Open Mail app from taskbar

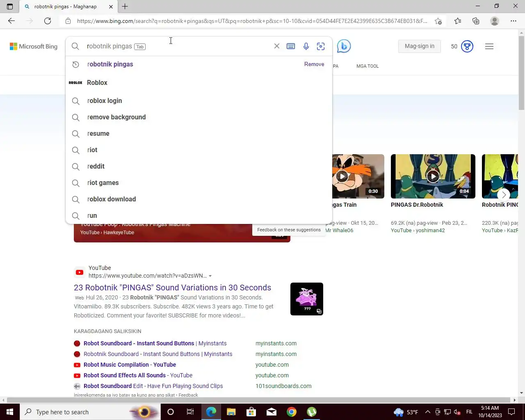pyautogui.click(x=271, y=412)
